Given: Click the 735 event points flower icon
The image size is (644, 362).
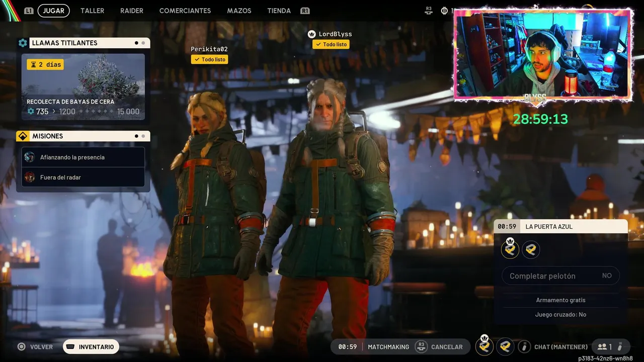Looking at the screenshot, I should pyautogui.click(x=31, y=112).
